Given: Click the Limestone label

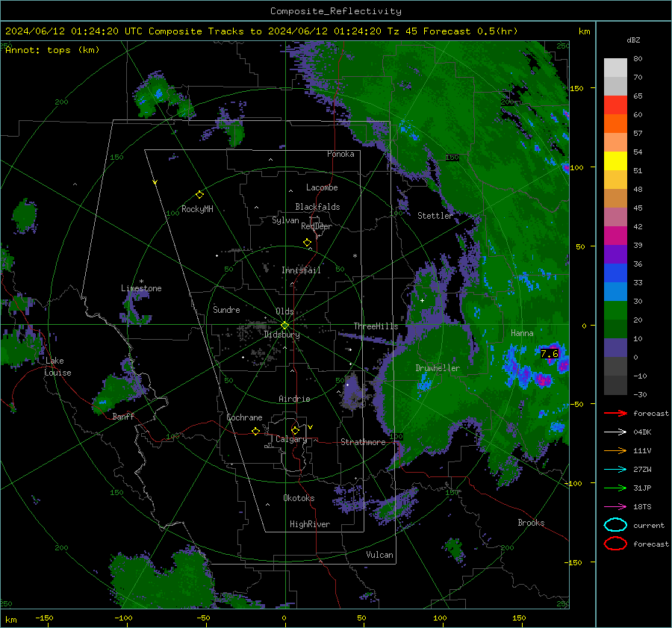Looking at the screenshot, I should pos(141,288).
